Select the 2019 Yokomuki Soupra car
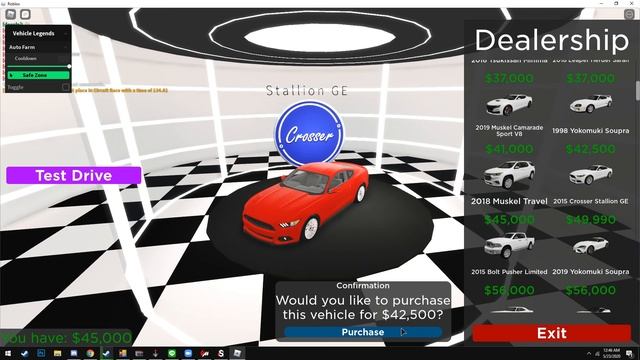 click(x=591, y=246)
